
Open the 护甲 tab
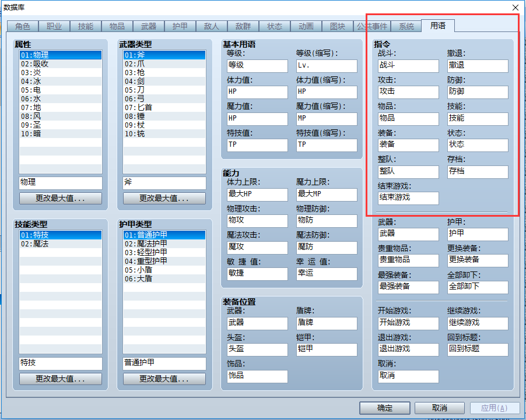(x=180, y=26)
